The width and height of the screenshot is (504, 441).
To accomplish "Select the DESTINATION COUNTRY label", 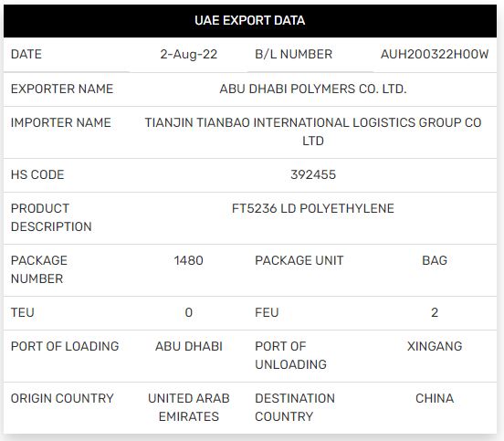I will (295, 407).
